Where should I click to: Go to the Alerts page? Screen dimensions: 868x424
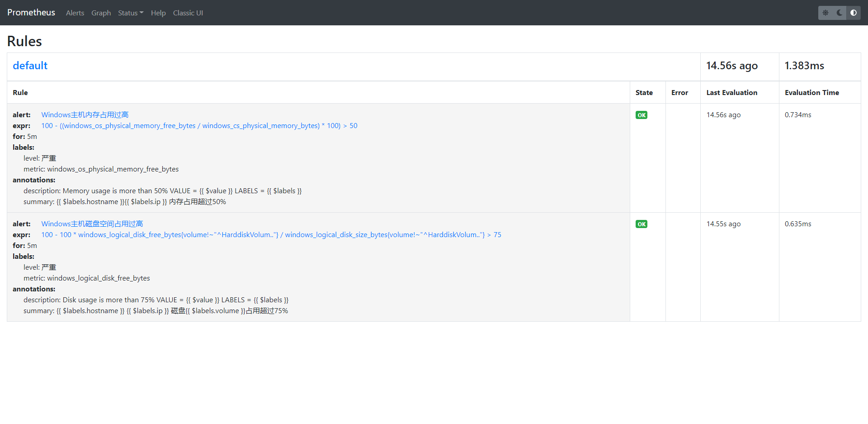point(75,13)
